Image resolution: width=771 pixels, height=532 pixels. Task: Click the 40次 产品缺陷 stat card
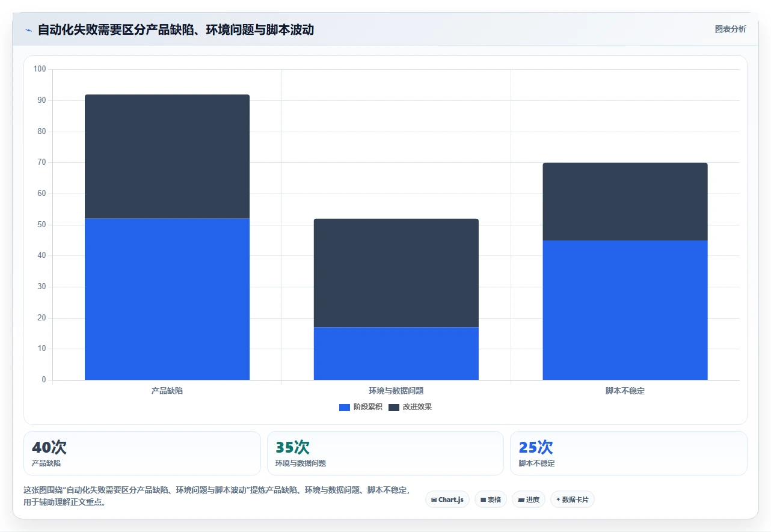click(142, 453)
